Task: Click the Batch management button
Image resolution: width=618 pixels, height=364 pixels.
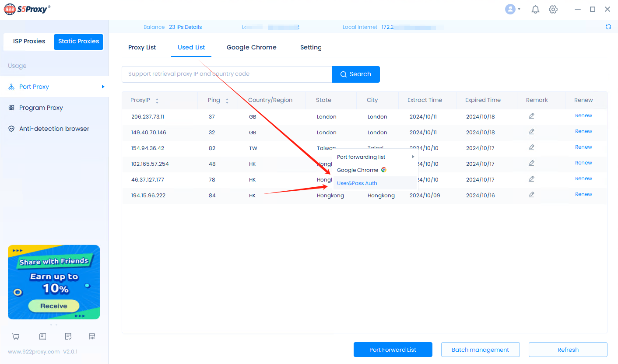Action: [x=480, y=350]
